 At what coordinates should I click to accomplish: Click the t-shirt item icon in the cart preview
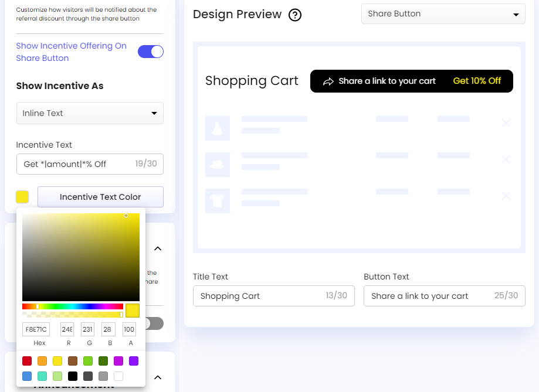219,201
